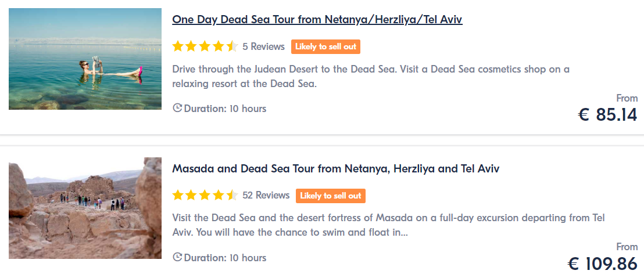Open the One Day Dead Sea Tour link
This screenshot has height=274, width=644.
click(317, 19)
